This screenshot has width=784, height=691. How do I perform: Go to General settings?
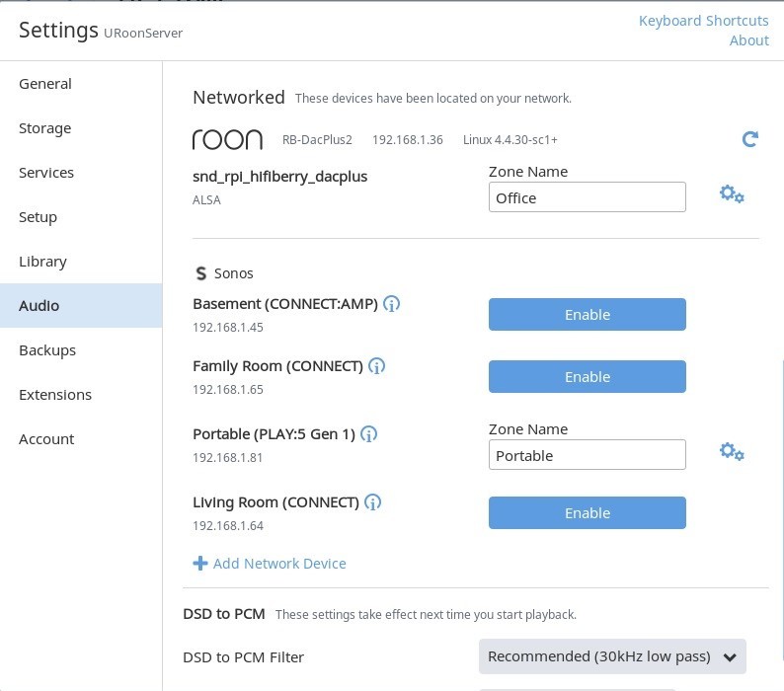(81, 84)
